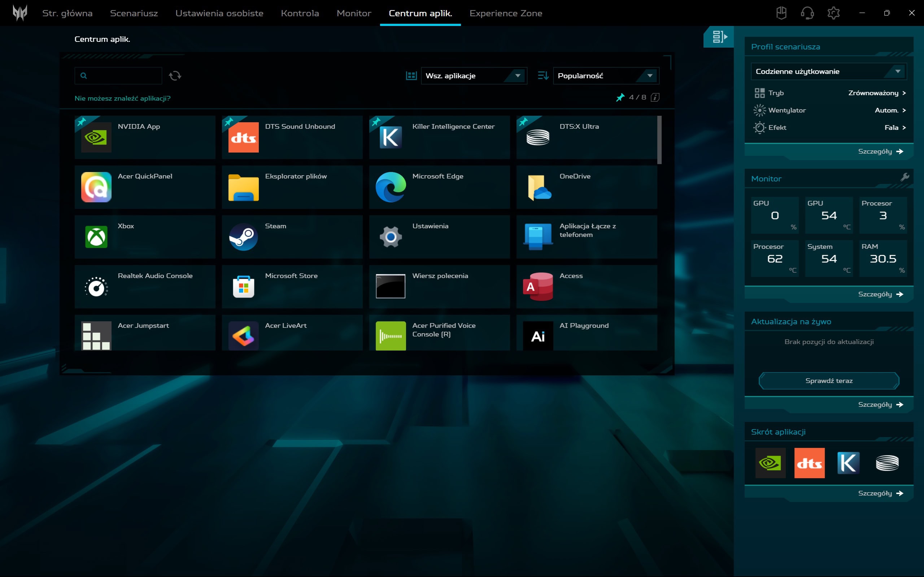924x577 pixels.
Task: Click 'Nie możesz znaleźć aplikacji?' link
Action: [122, 98]
